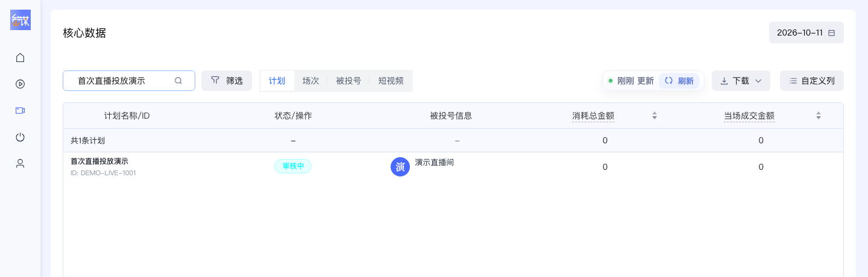
Task: Click the calendar icon beside 2026-10-11
Action: [x=832, y=33]
